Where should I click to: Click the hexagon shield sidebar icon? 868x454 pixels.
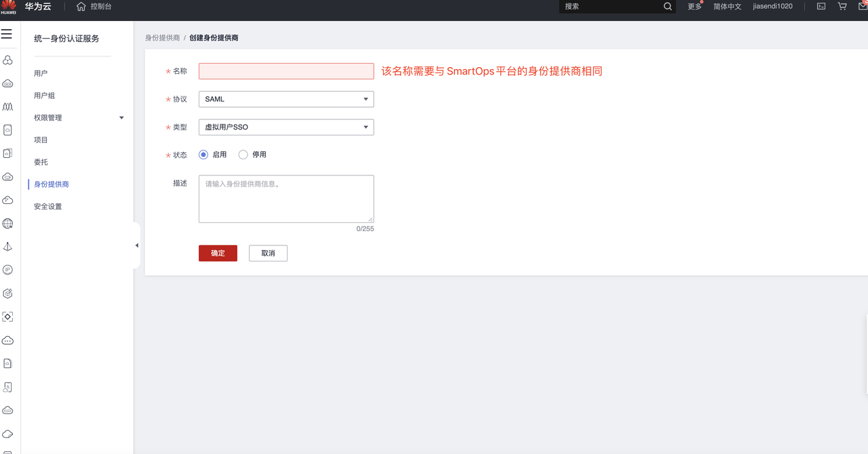coord(7,293)
